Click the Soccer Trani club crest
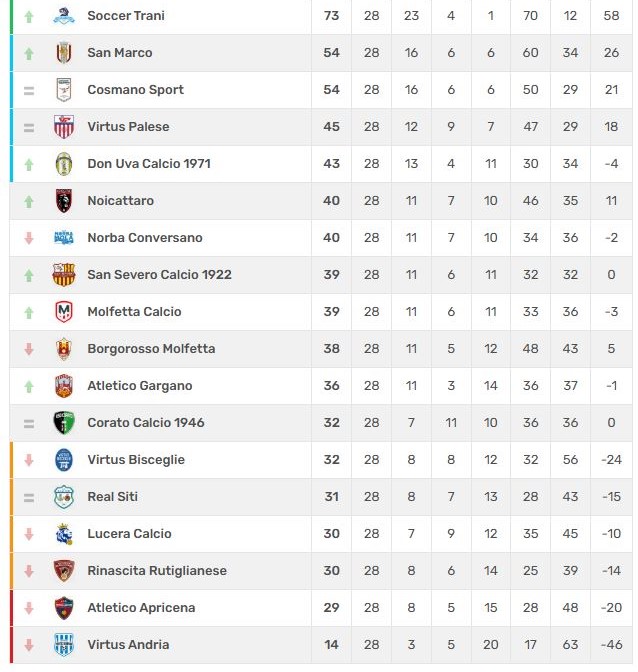 click(x=64, y=16)
